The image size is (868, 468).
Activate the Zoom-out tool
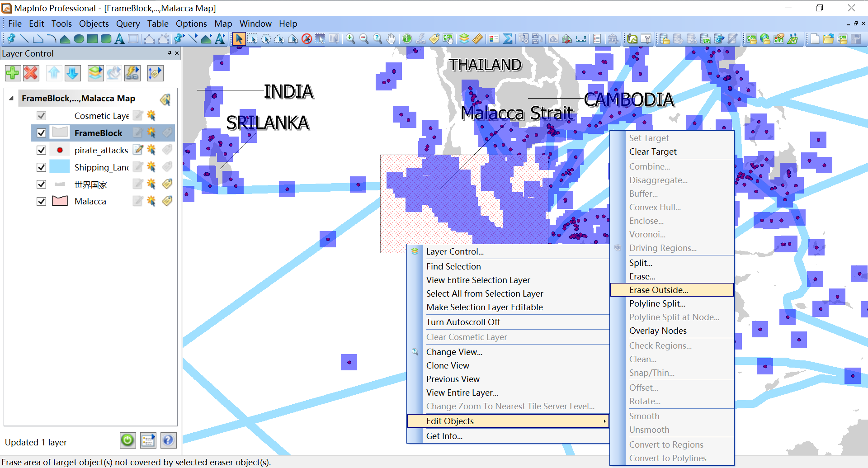pos(364,39)
